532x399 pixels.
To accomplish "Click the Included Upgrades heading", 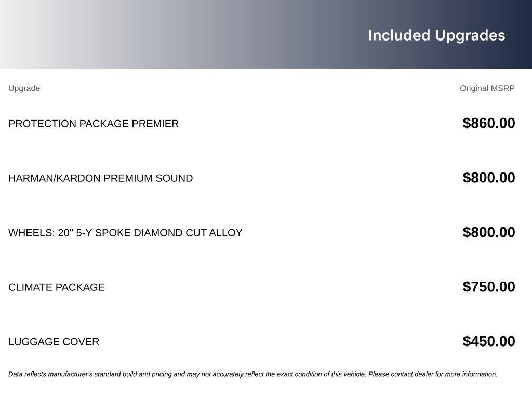I will coord(436,36).
